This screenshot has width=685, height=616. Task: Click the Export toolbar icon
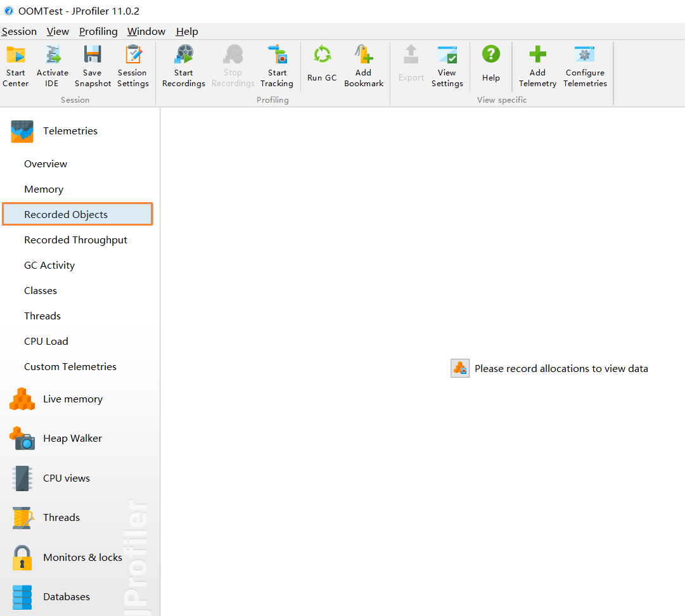coord(411,64)
